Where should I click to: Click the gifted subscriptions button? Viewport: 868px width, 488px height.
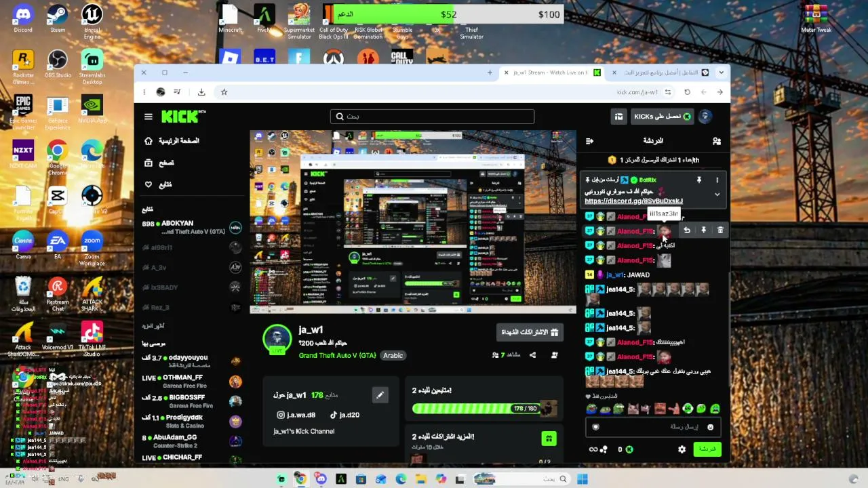(x=529, y=332)
